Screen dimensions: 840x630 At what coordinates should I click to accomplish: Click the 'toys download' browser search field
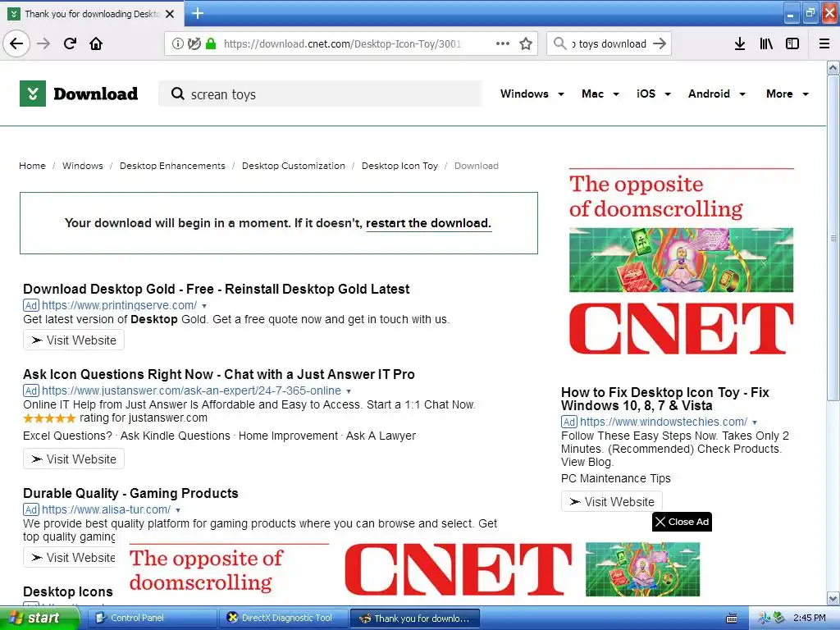[x=609, y=44]
